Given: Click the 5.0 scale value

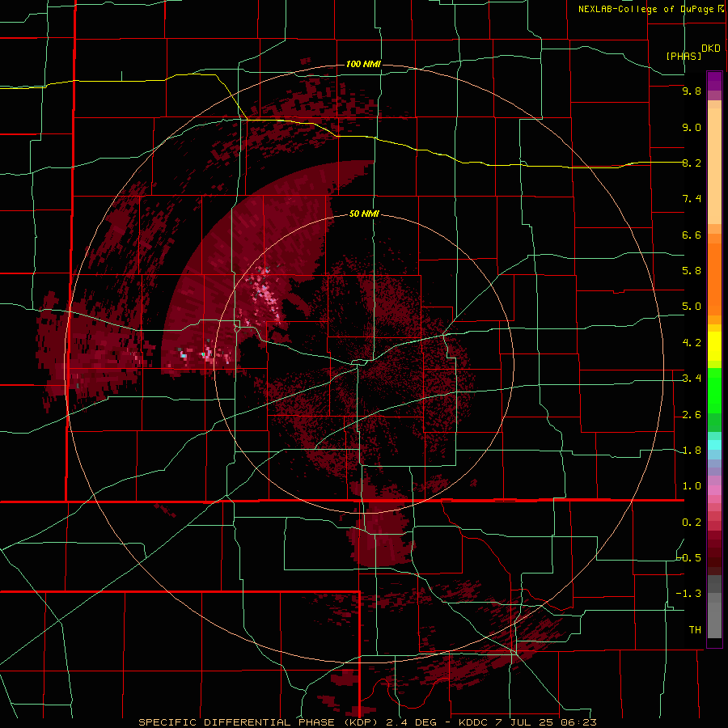Looking at the screenshot, I should (x=692, y=307).
